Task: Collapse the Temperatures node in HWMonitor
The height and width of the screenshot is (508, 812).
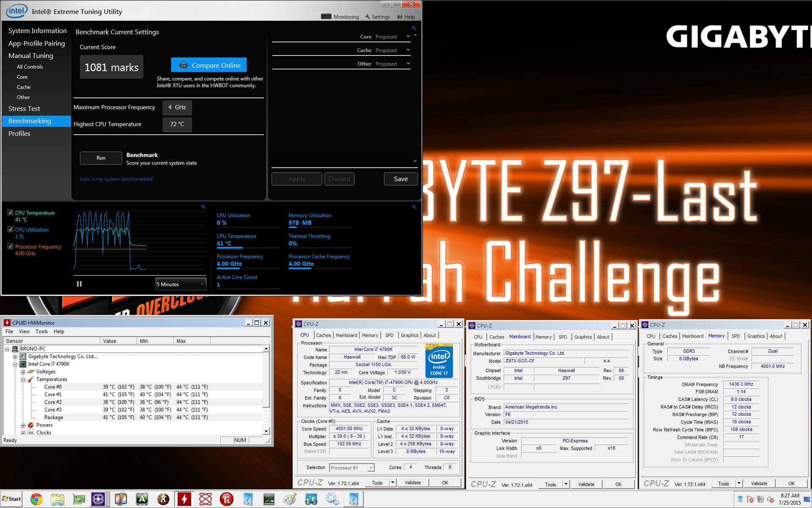Action: 23,379
